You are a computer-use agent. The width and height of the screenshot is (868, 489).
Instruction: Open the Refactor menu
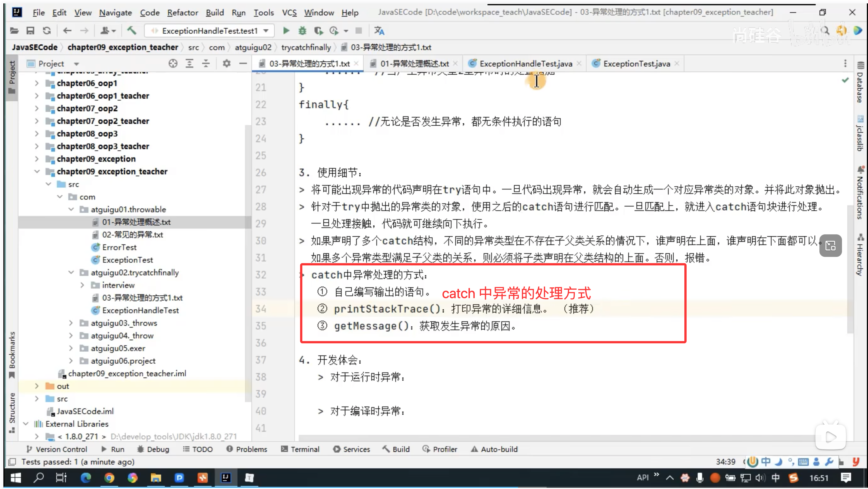tap(182, 12)
